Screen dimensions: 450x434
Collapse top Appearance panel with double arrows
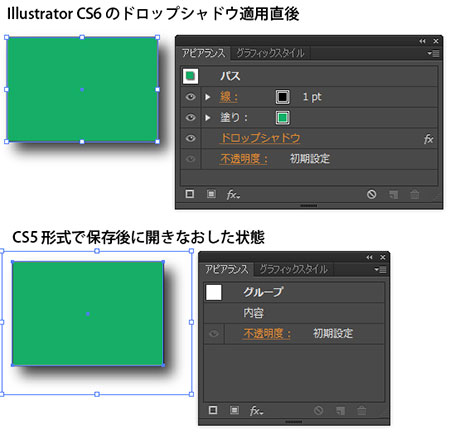422,41
